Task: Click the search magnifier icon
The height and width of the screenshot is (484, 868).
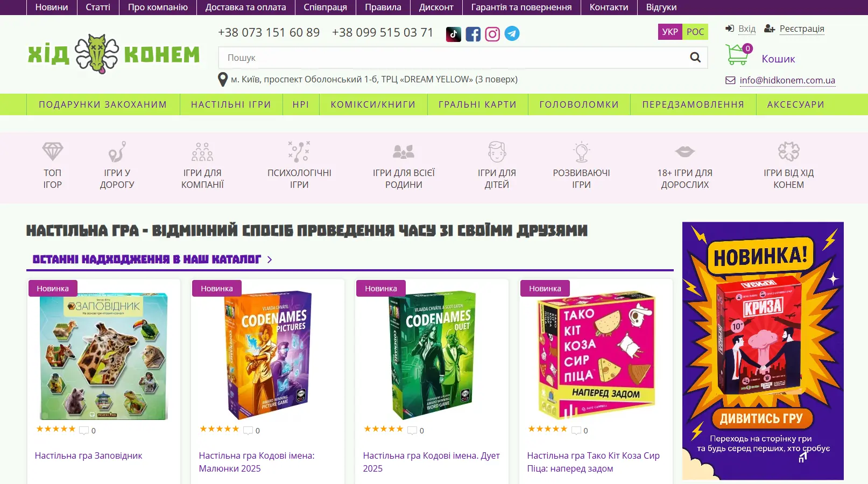Action: point(695,58)
